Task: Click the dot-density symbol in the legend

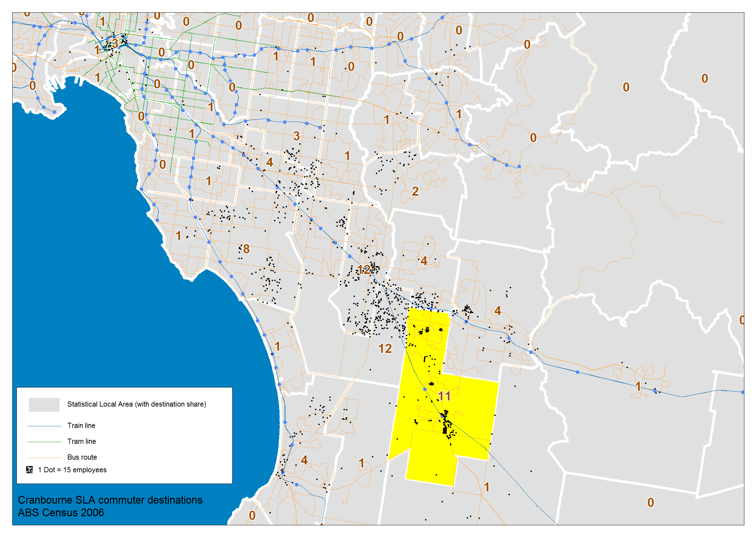Action: (x=29, y=470)
